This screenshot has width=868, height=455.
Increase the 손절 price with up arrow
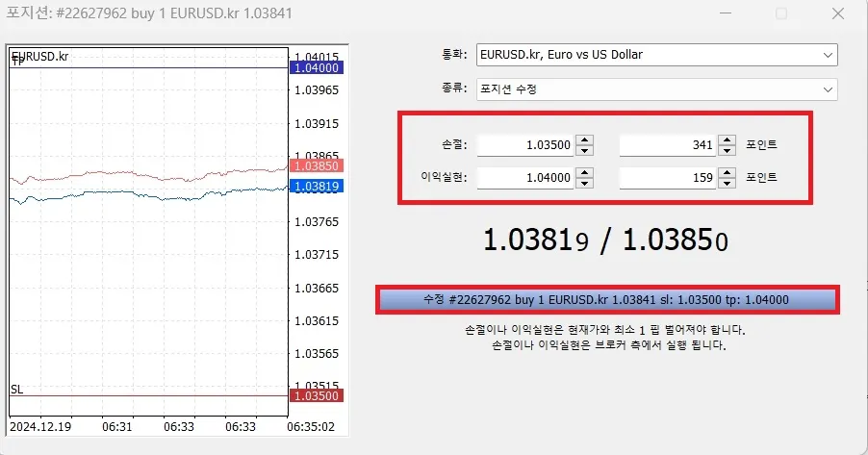pyautogui.click(x=584, y=140)
